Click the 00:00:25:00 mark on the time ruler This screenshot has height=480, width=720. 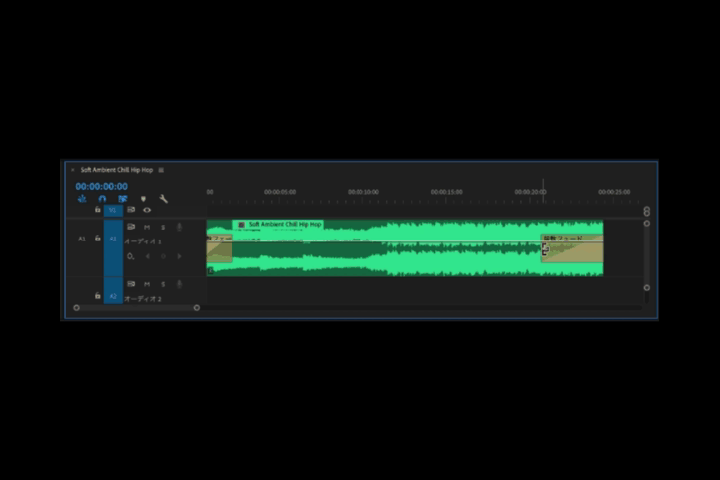pyautogui.click(x=614, y=192)
